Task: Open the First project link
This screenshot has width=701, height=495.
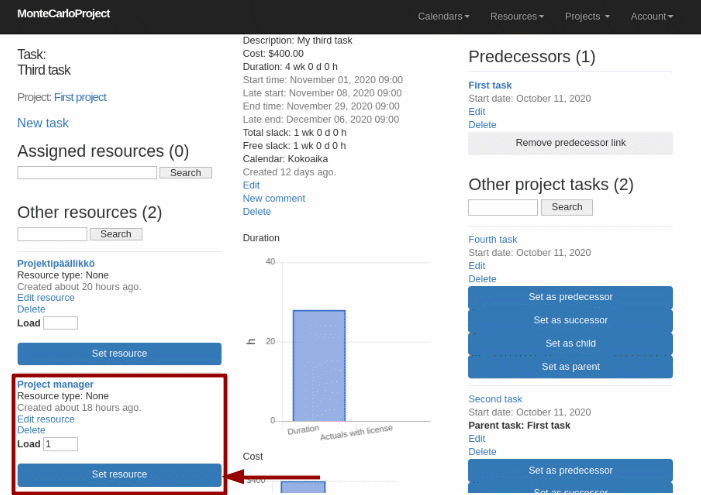Action: (80, 97)
